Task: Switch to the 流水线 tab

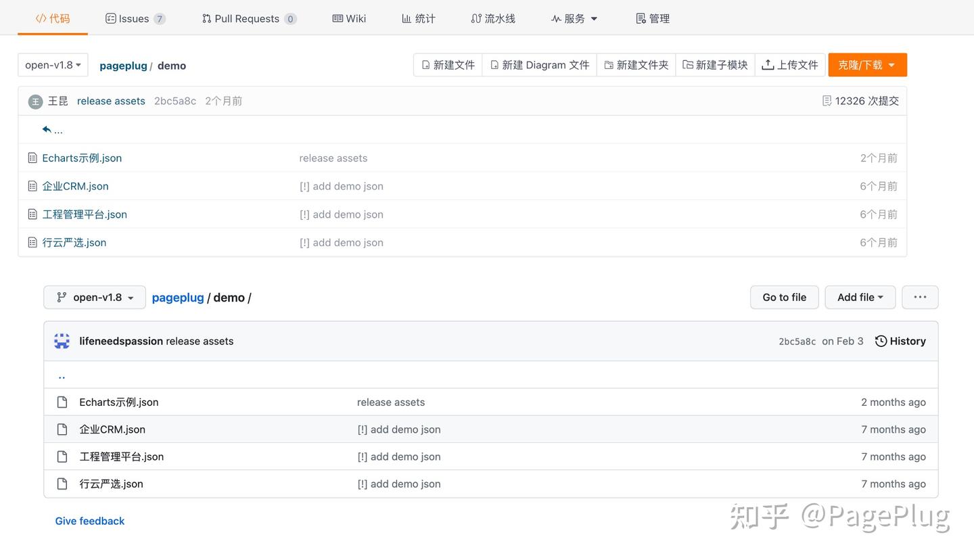Action: [493, 18]
